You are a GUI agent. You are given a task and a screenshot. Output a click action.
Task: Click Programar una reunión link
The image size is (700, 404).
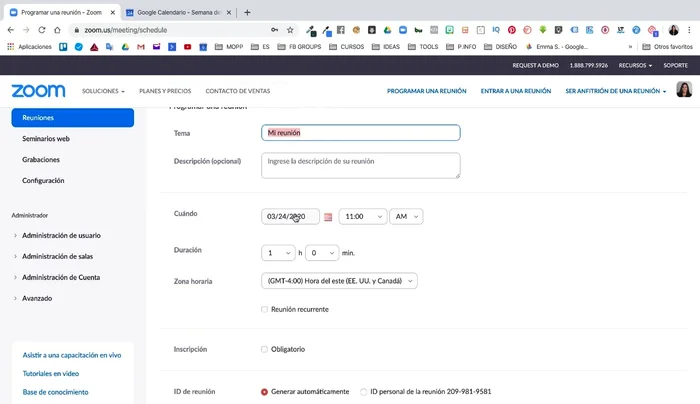tap(426, 91)
